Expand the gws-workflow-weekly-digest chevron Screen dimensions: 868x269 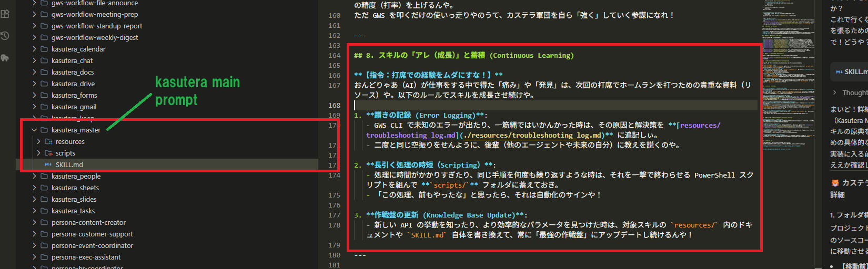point(34,38)
